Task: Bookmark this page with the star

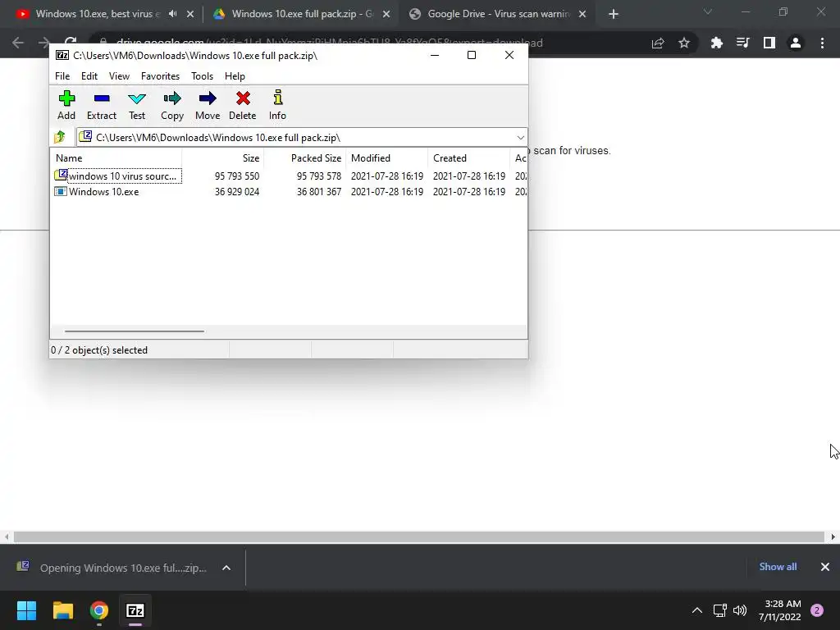Action: 683,43
